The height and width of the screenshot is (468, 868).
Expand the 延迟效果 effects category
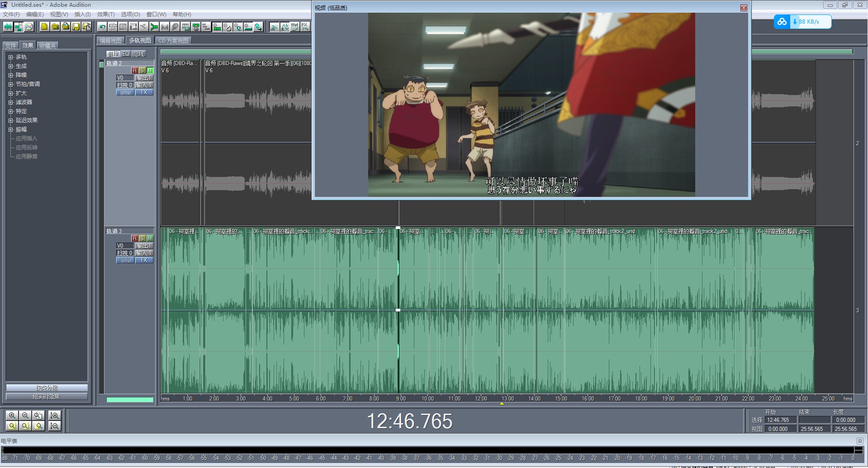[10, 120]
